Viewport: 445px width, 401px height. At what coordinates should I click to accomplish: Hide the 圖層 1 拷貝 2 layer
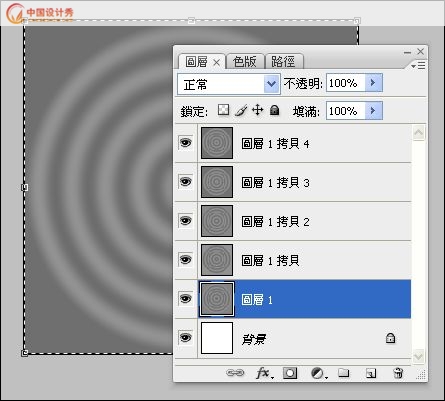(185, 221)
